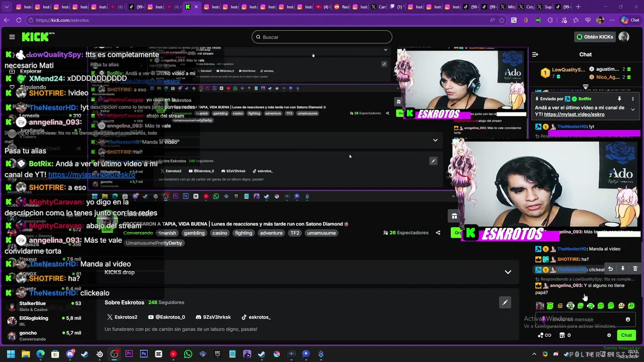Click the KICK logo home link
Screen dimensions: 644x362
pos(38,37)
